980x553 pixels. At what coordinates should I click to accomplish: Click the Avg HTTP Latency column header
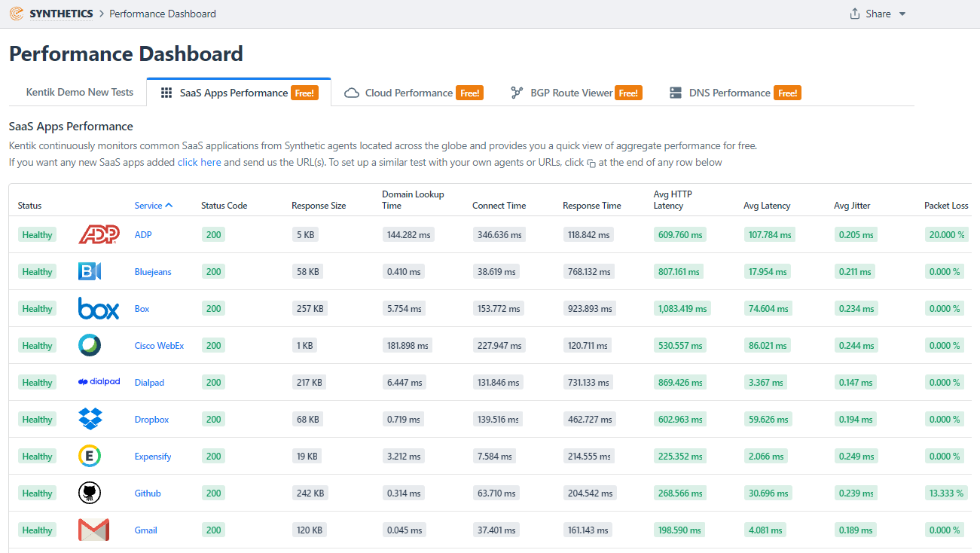[x=673, y=200]
